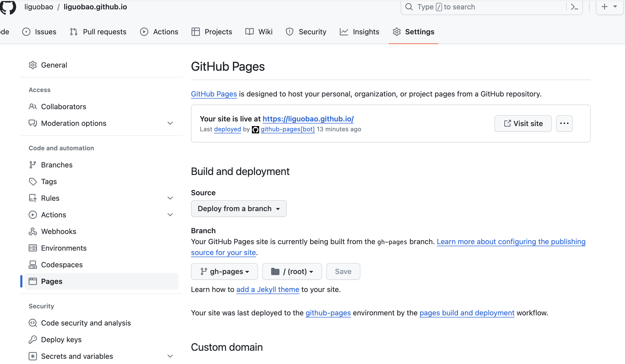Open the GitHub home logo icon
This screenshot has height=364, width=625.
click(x=8, y=7)
